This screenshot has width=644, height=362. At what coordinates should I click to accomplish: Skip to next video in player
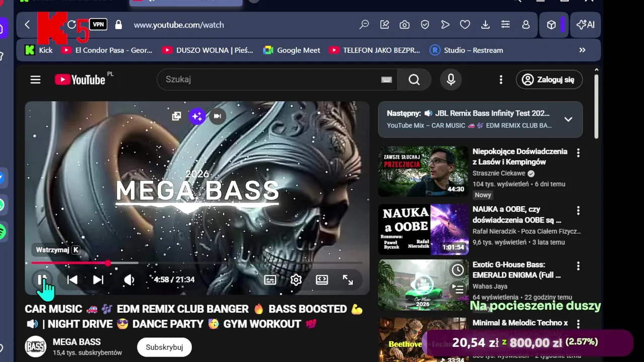click(x=98, y=280)
